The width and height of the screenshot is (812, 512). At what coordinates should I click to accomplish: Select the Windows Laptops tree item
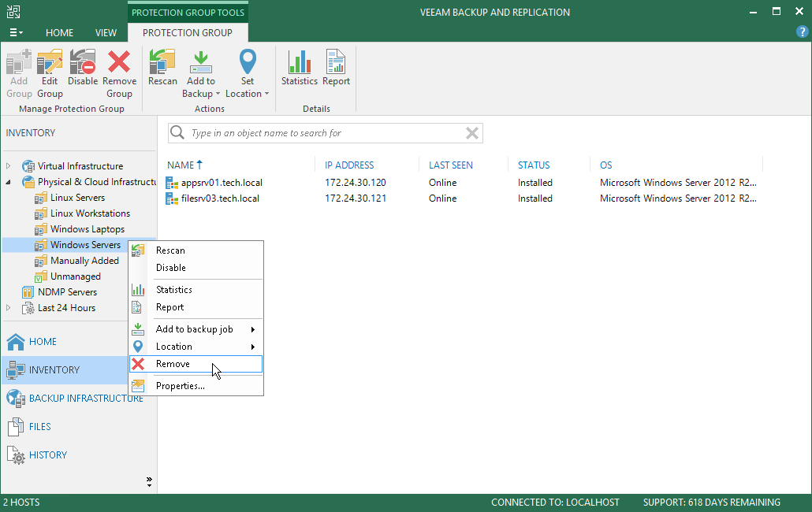pyautogui.click(x=87, y=229)
